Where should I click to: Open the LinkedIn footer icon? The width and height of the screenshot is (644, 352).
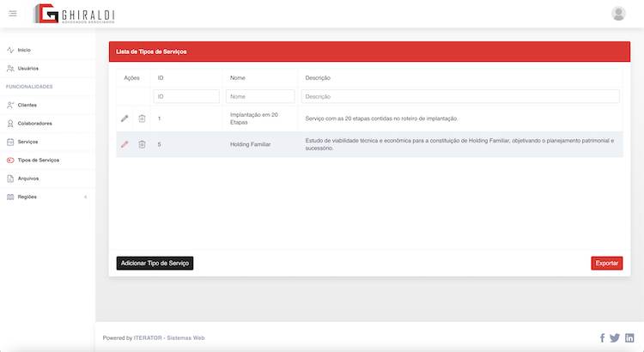tap(629, 338)
